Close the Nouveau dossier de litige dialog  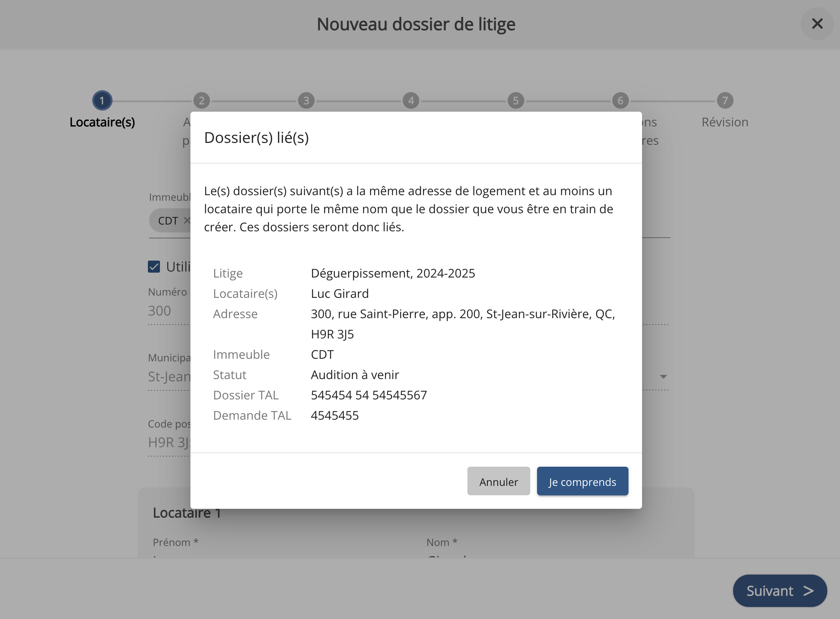tap(817, 24)
